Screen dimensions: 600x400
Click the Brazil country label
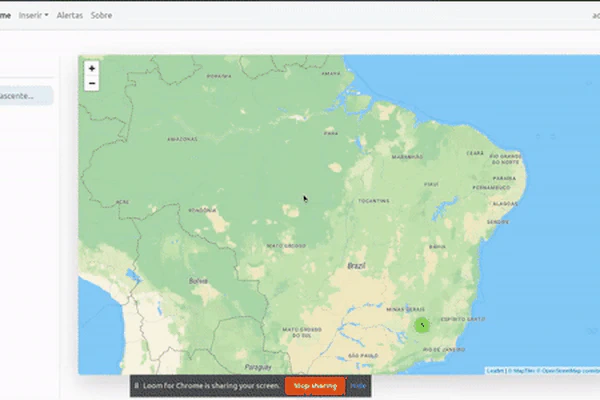[x=356, y=266]
